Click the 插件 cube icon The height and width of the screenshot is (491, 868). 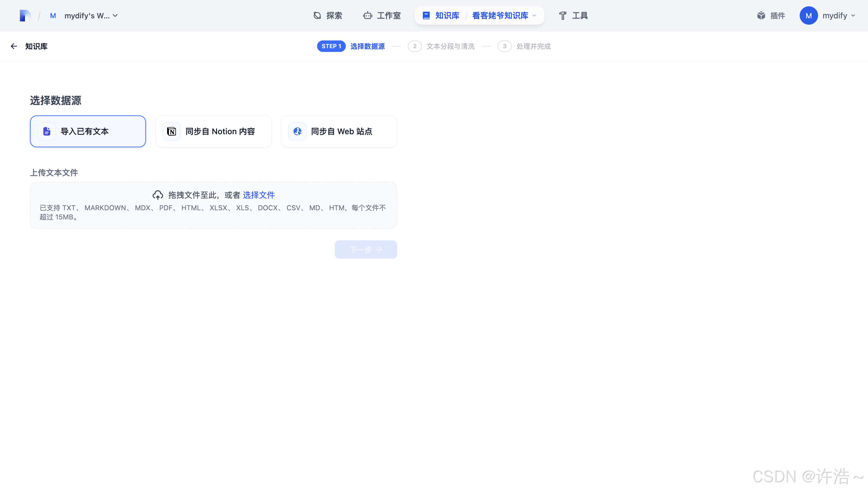[x=761, y=15]
